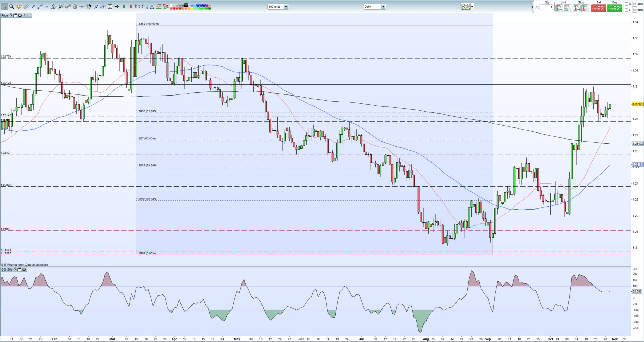The width and height of the screenshot is (644, 342).
Task: Click the red Sell price button
Action: coord(598,9)
